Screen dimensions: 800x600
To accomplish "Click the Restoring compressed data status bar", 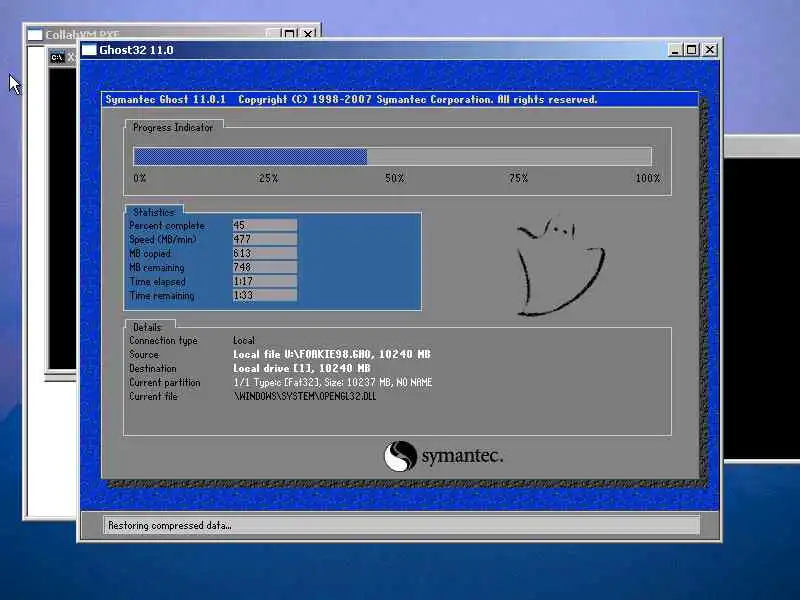I will [x=401, y=526].
